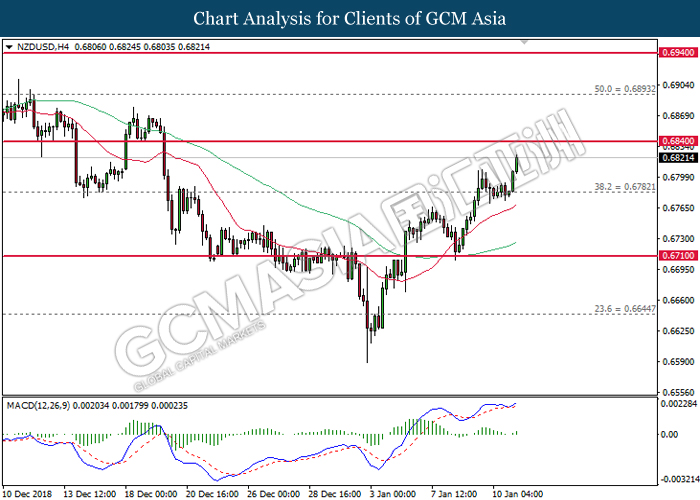Click the MACD values 0.002034 0.001799 0.000235
This screenshot has width=700, height=500.
point(130,406)
